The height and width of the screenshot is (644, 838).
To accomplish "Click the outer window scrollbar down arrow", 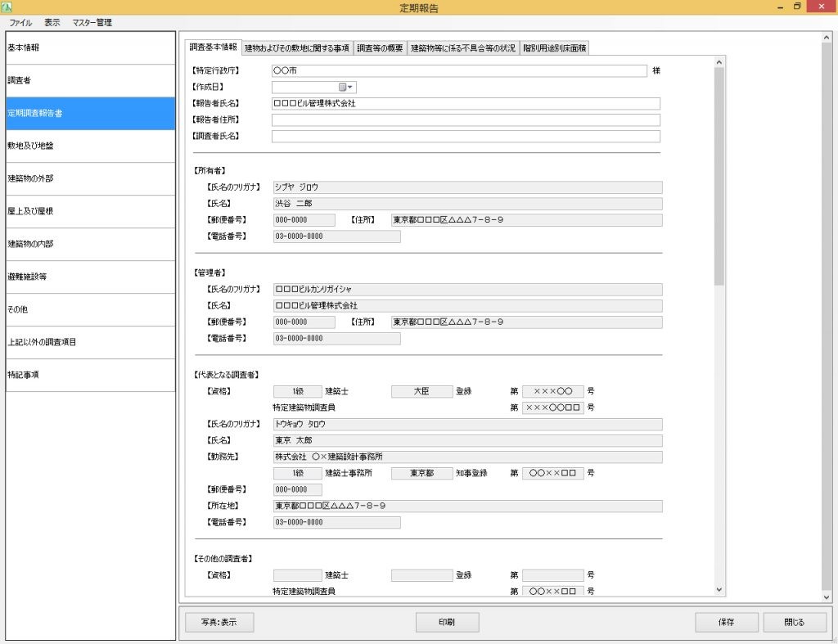I will pos(827,597).
